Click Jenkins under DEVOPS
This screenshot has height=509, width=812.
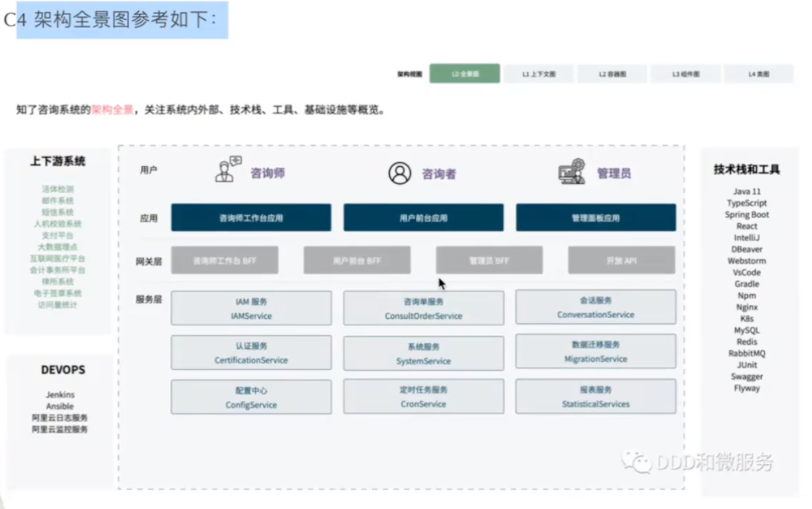coord(60,395)
